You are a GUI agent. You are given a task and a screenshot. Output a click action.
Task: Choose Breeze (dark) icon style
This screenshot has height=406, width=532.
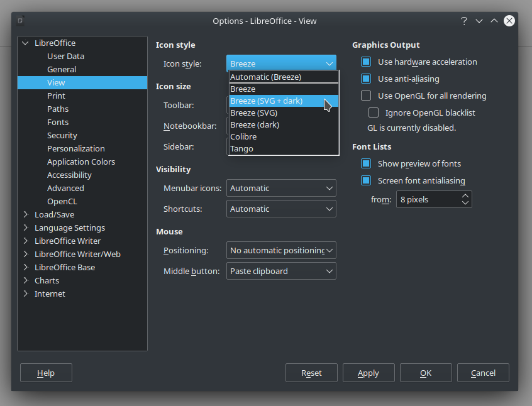tap(284, 124)
